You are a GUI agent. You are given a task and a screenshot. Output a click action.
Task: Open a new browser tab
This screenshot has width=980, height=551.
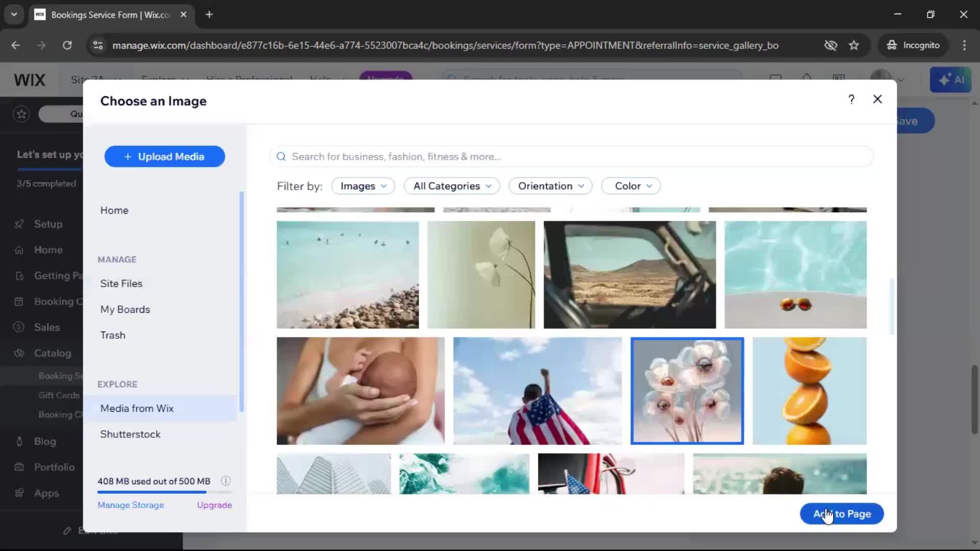click(x=209, y=15)
